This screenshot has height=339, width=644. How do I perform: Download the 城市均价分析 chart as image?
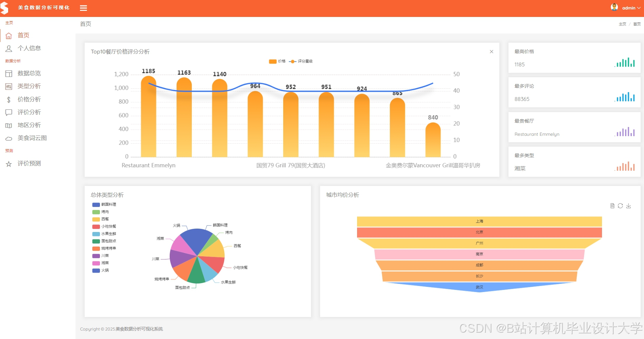click(x=629, y=206)
